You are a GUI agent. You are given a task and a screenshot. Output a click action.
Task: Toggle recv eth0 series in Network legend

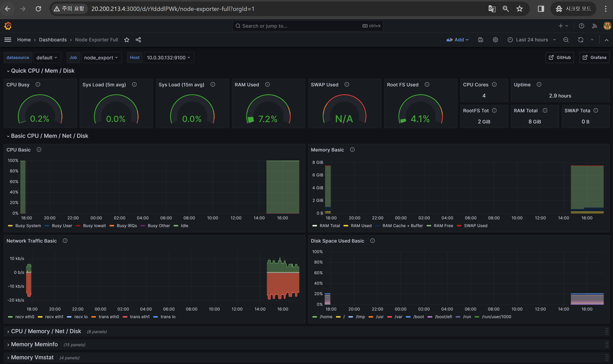pos(24,317)
